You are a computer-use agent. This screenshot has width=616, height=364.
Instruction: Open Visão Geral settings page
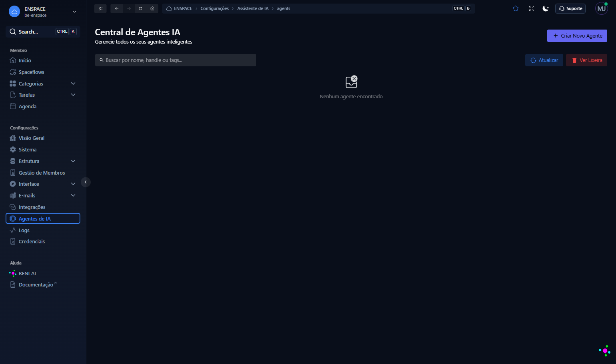pyautogui.click(x=43, y=138)
